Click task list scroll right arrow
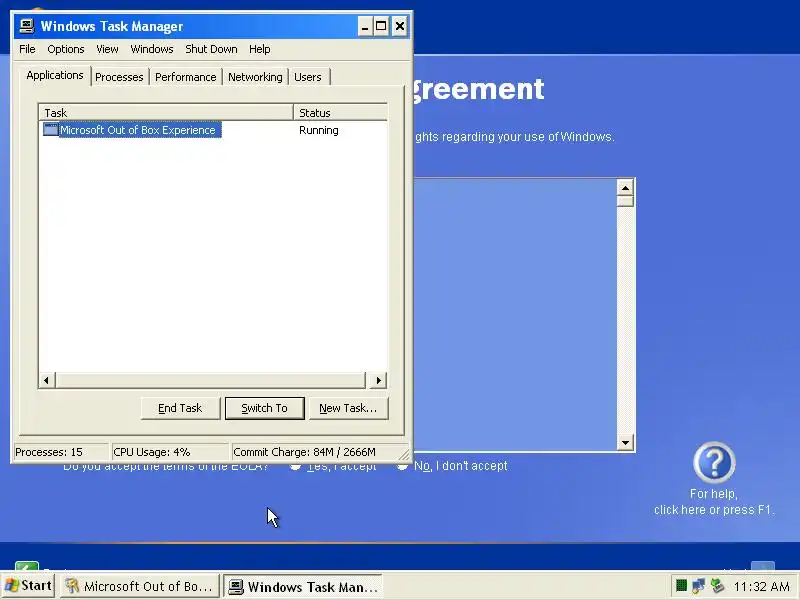This screenshot has height=600, width=800. 378,380
